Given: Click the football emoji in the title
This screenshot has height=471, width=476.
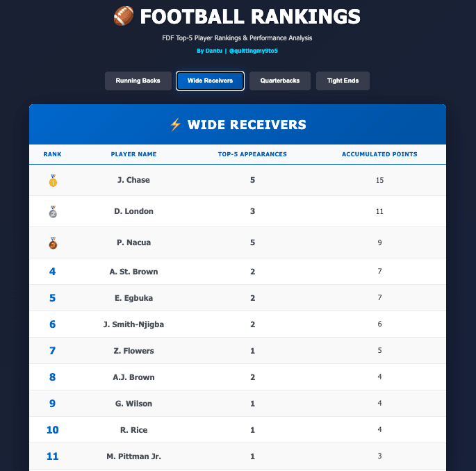Looking at the screenshot, I should [123, 16].
